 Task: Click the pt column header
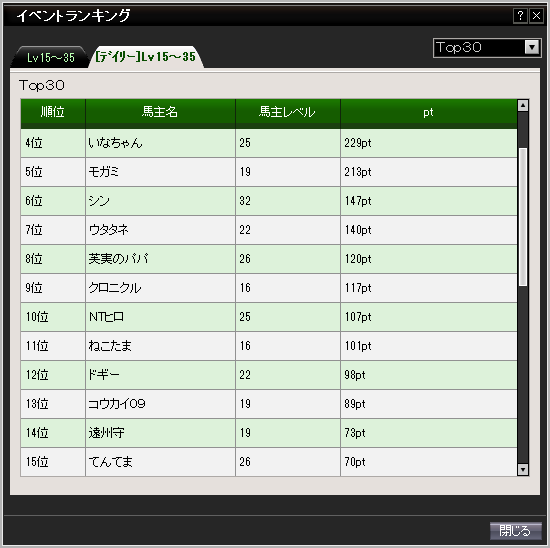[x=429, y=113]
